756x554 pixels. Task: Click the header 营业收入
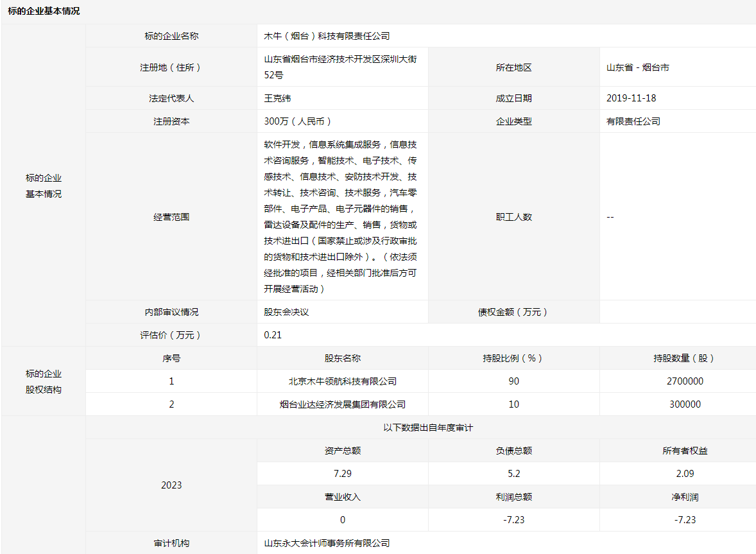click(342, 498)
